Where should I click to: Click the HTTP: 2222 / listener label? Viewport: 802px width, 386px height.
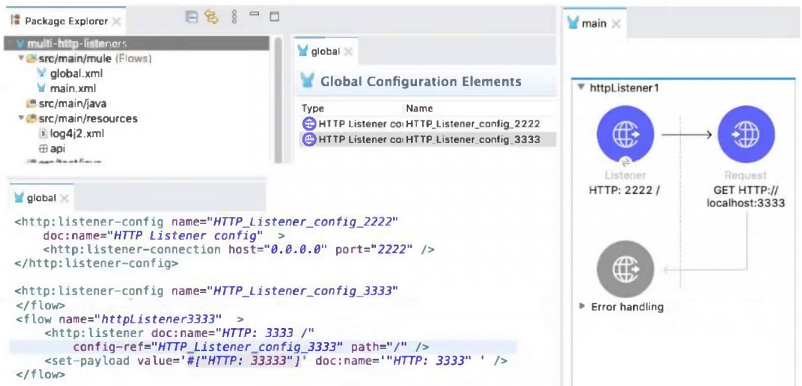[x=624, y=190]
